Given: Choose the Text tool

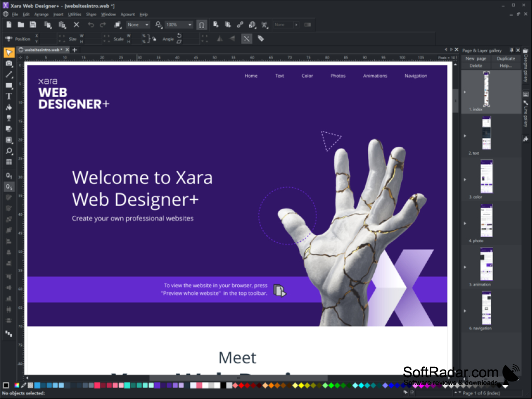Looking at the screenshot, I should click(9, 97).
